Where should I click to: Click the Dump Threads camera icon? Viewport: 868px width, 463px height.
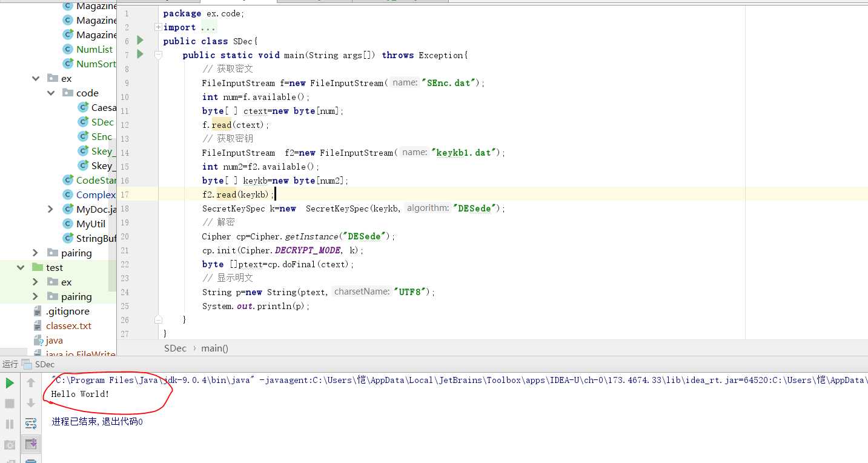[x=10, y=445]
